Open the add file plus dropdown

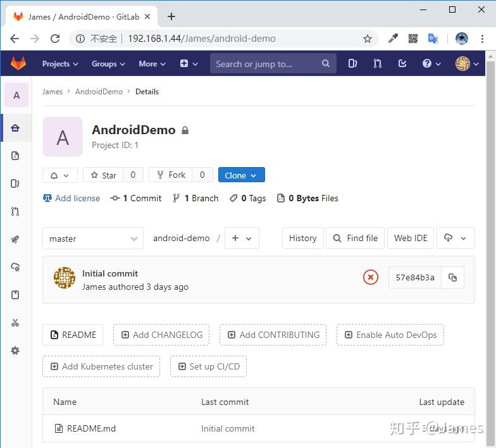click(x=242, y=238)
